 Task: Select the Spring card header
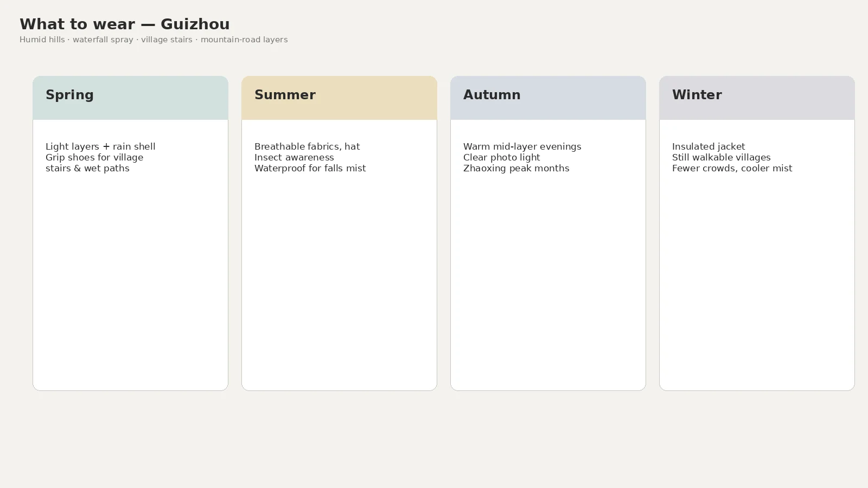click(x=130, y=98)
